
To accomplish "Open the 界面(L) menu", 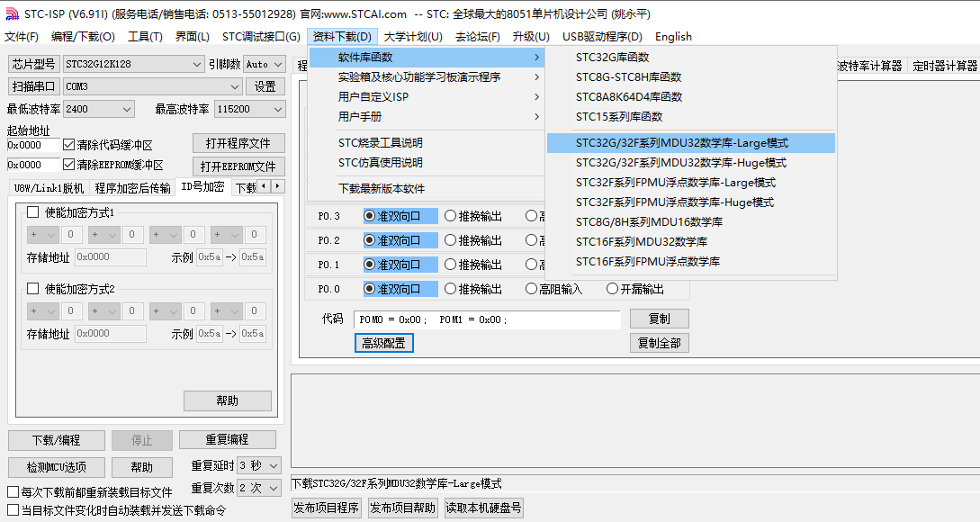I will click(193, 37).
